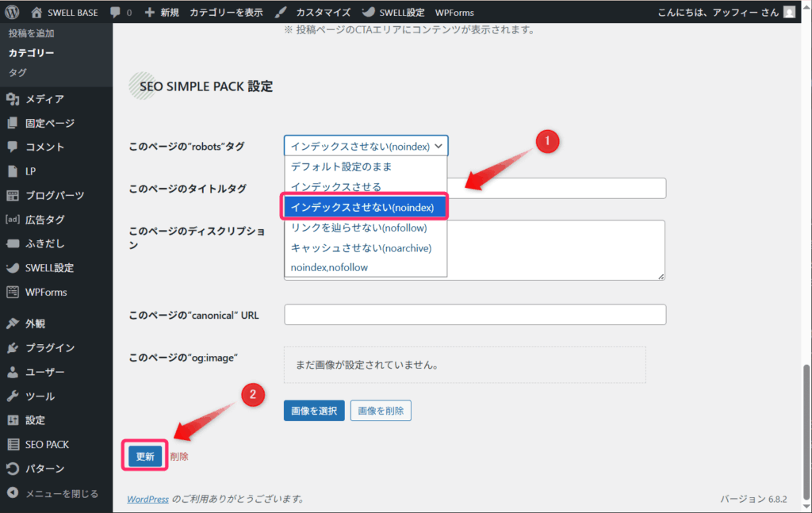Open 投稿を追加 submenu item
This screenshot has width=812, height=513.
31,33
